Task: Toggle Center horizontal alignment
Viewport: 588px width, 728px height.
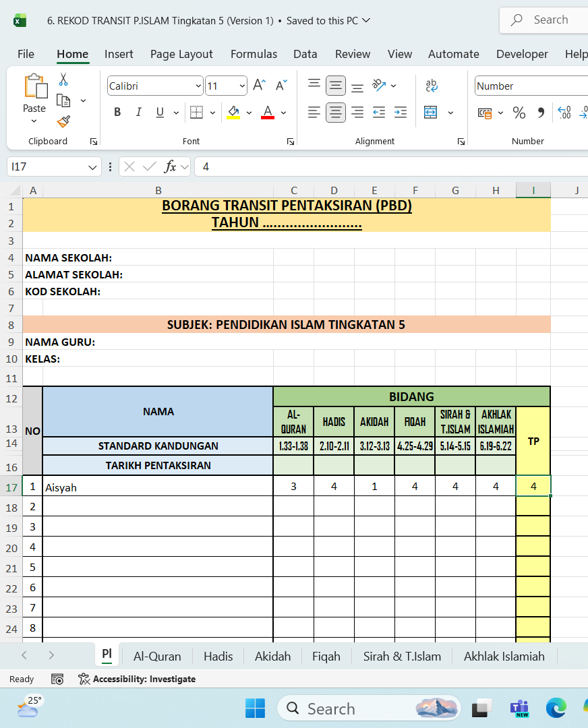Action: pyautogui.click(x=336, y=113)
